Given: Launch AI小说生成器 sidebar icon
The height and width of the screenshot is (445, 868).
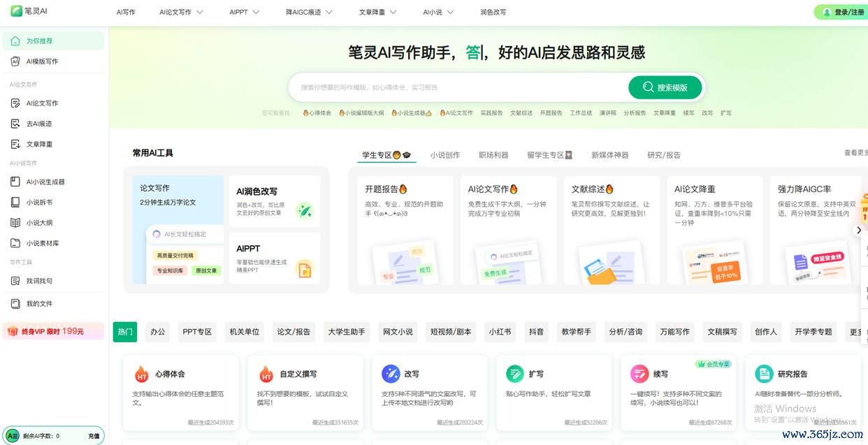Looking at the screenshot, I should click(15, 182).
